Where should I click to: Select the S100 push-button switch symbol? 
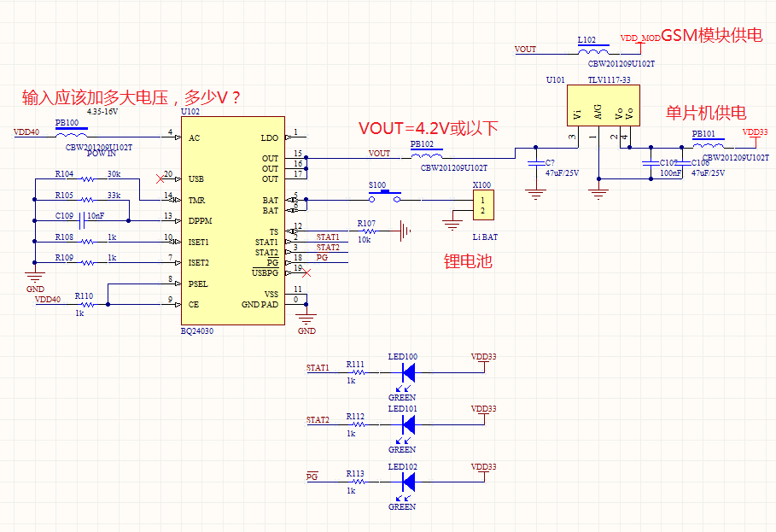click(x=385, y=197)
